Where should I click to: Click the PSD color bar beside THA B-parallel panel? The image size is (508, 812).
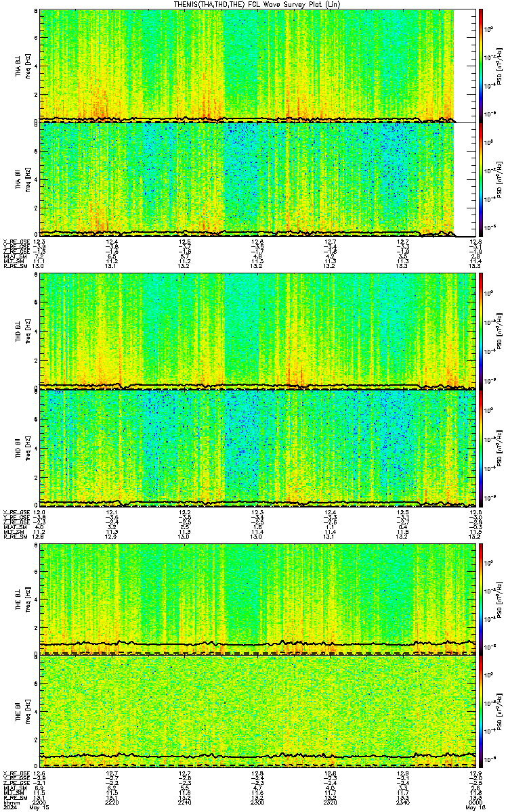point(480,179)
